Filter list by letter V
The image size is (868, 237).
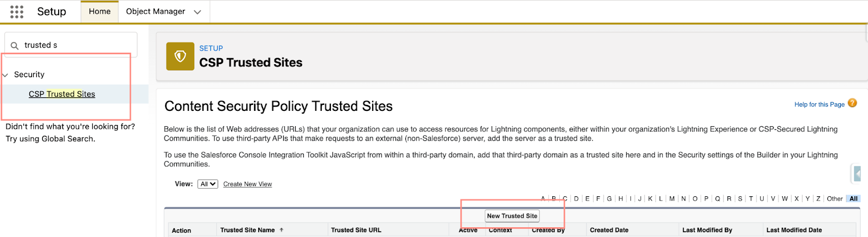coord(773,199)
